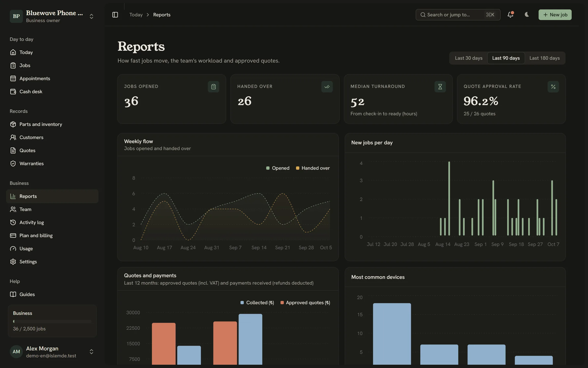Toggle the Opened legend series
This screenshot has height=368, width=588.
(x=278, y=168)
